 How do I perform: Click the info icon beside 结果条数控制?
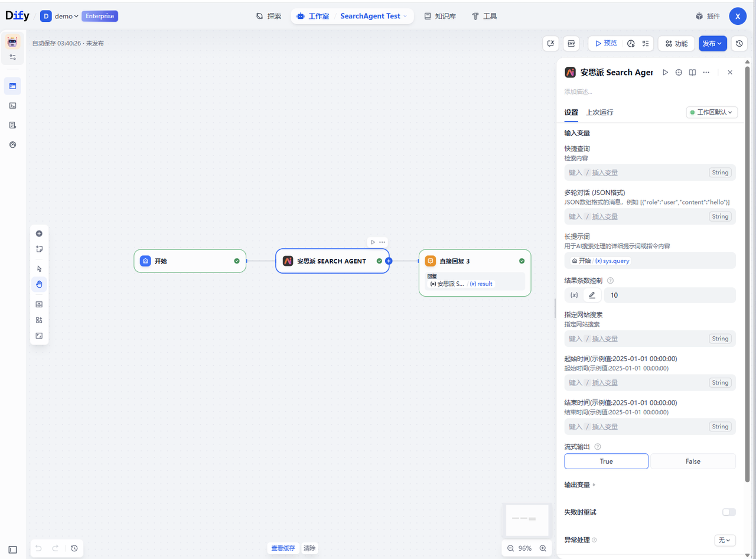pyautogui.click(x=610, y=281)
